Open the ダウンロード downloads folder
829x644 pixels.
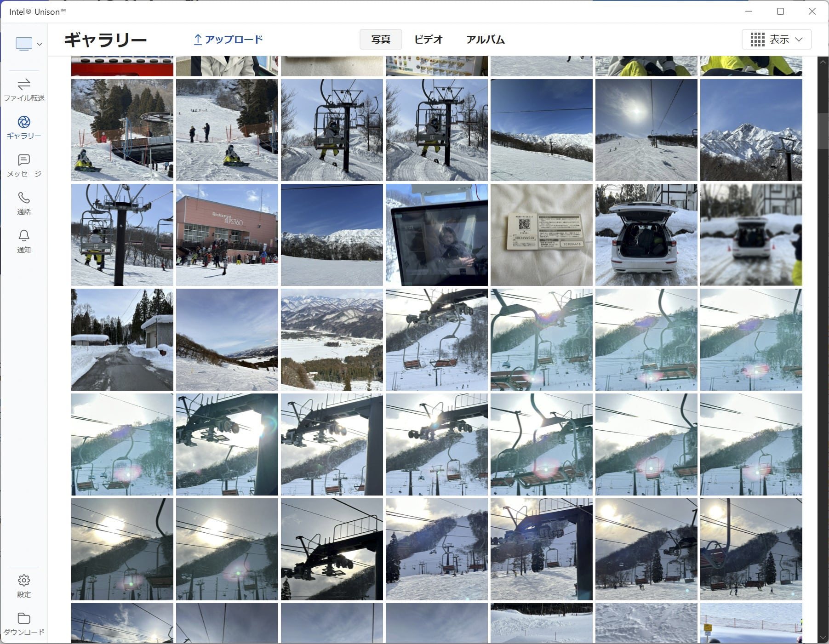click(24, 624)
